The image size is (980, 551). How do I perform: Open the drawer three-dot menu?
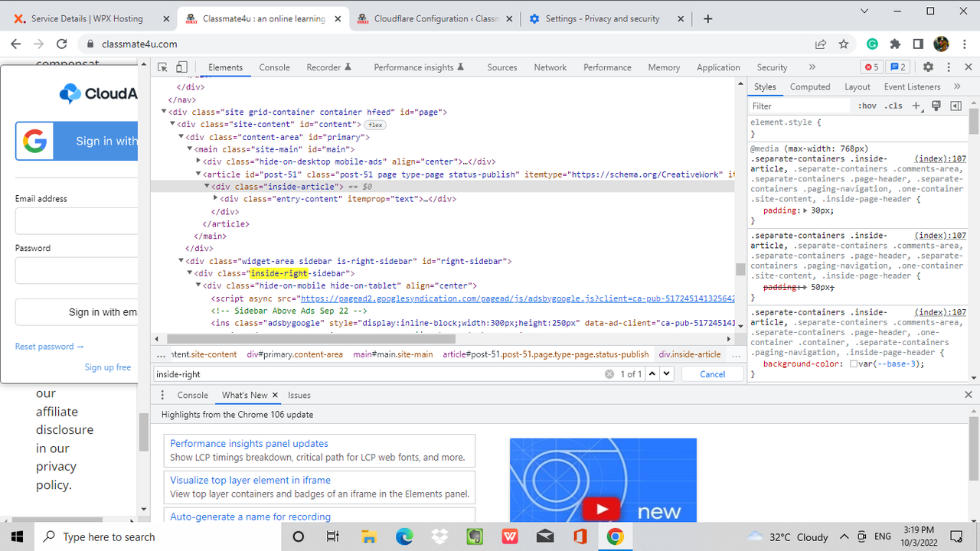(162, 395)
